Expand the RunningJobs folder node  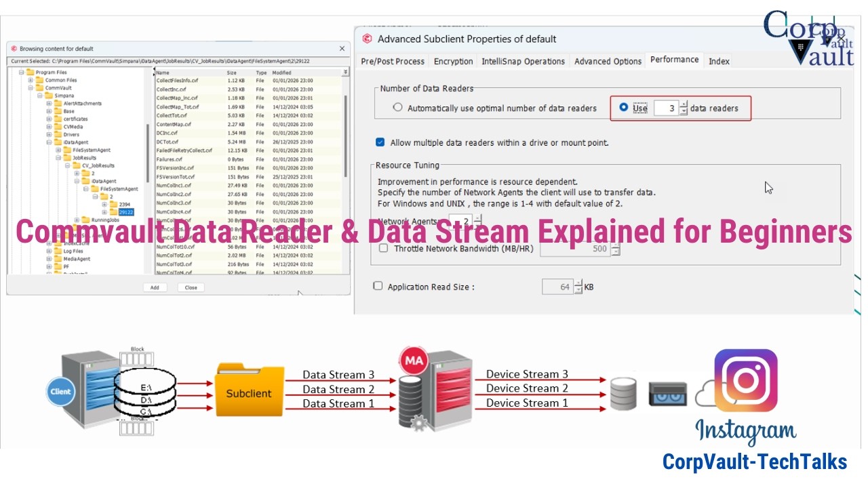pyautogui.click(x=77, y=220)
